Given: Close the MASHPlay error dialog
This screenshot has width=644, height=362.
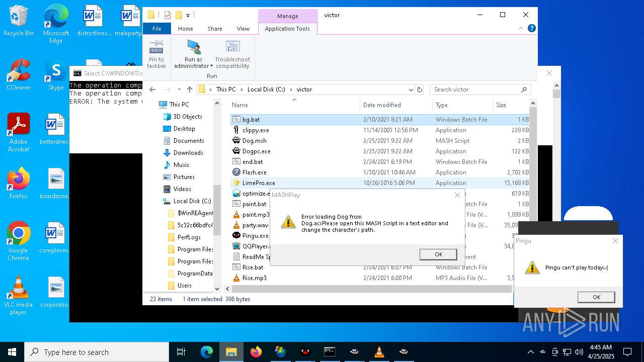Looking at the screenshot, I should pyautogui.click(x=457, y=195).
